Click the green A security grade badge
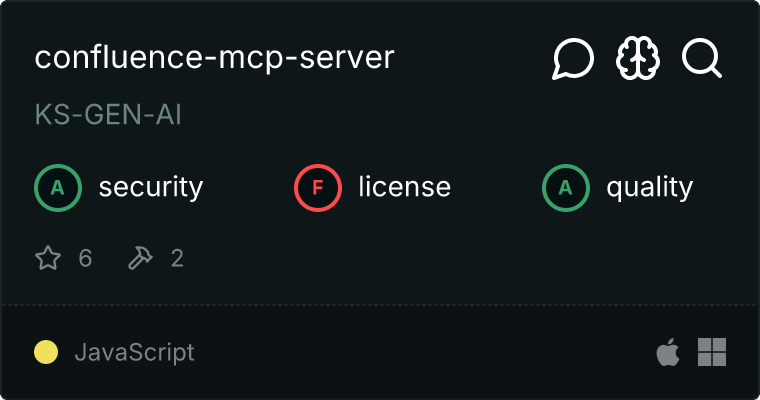 (x=57, y=187)
